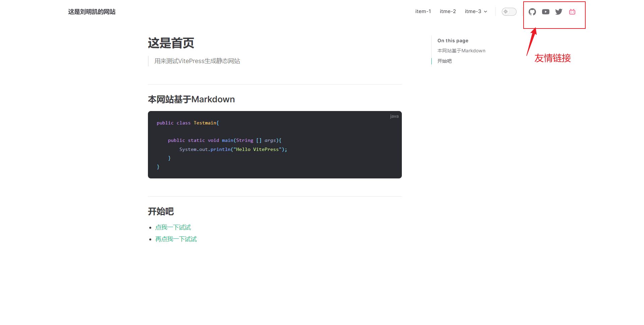Click the VitePress tagline quote text

point(197,61)
